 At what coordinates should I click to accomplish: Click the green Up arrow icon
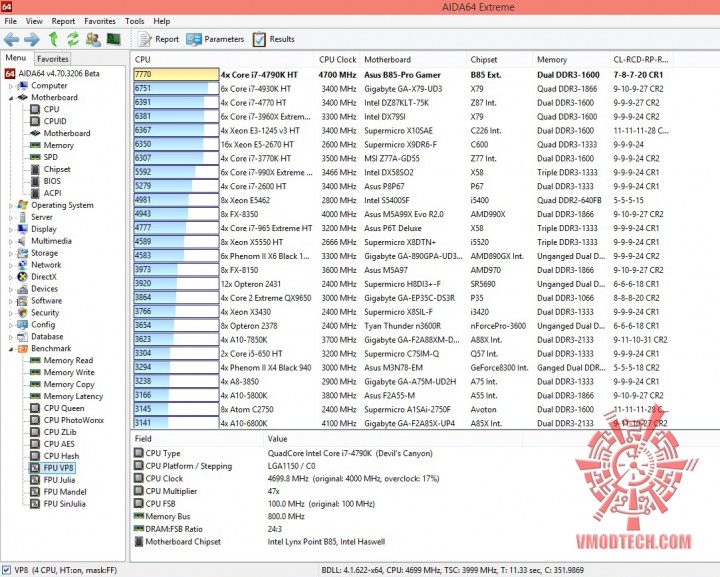[53, 39]
